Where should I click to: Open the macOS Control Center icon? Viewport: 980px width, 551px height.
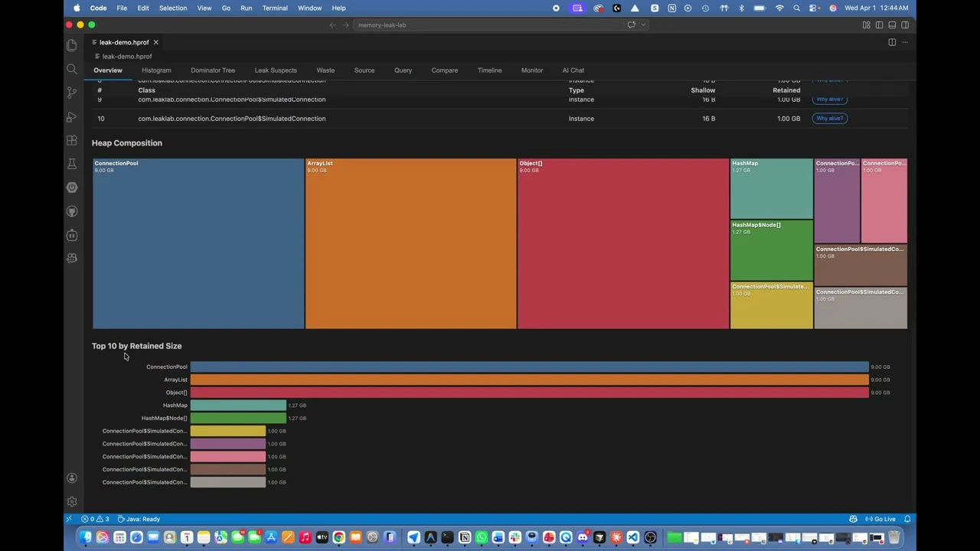click(815, 8)
